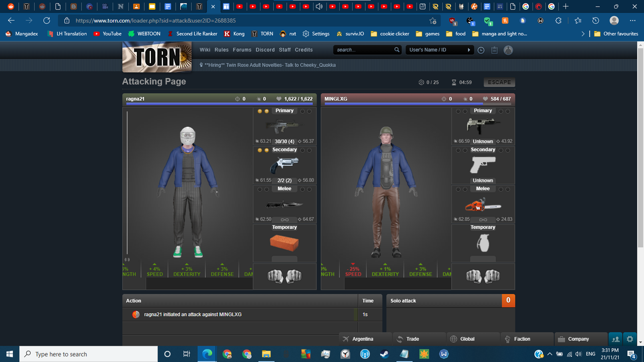644x362 pixels.
Task: Open the Wiki menu item
Action: coord(205,50)
